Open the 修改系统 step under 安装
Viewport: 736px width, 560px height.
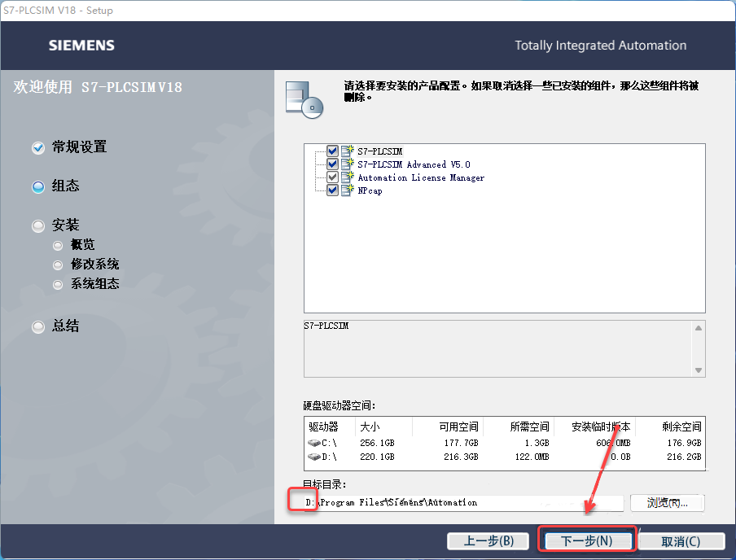coord(58,265)
